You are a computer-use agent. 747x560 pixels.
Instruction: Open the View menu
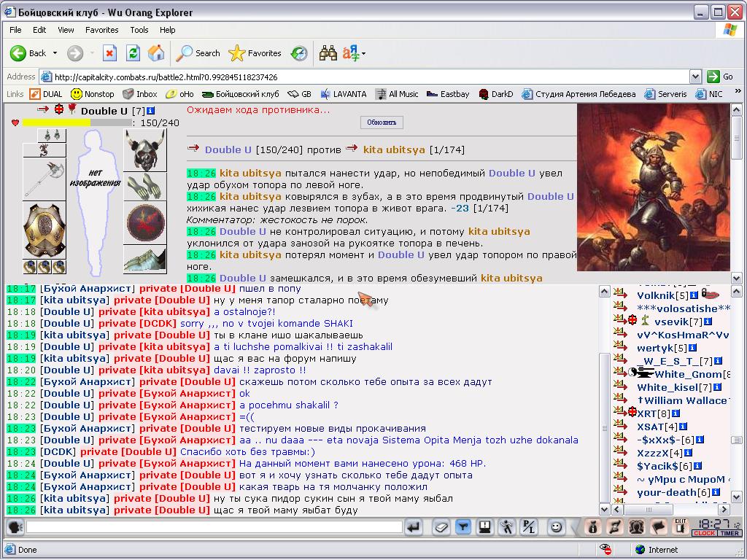pos(66,30)
